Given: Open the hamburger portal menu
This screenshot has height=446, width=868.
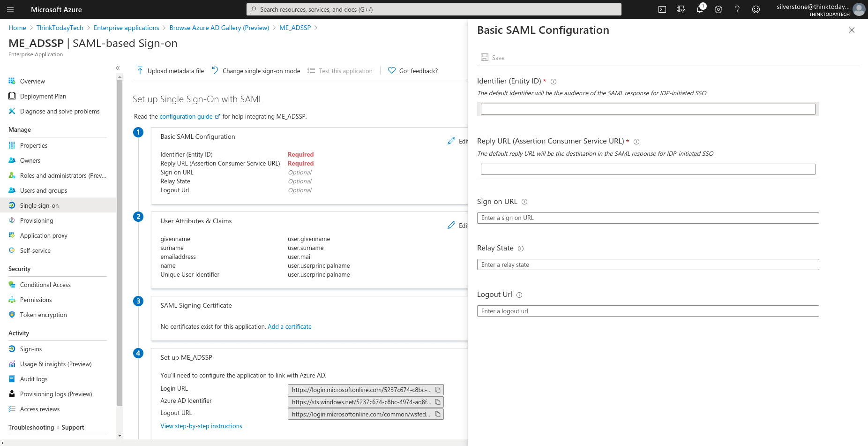Looking at the screenshot, I should (11, 9).
